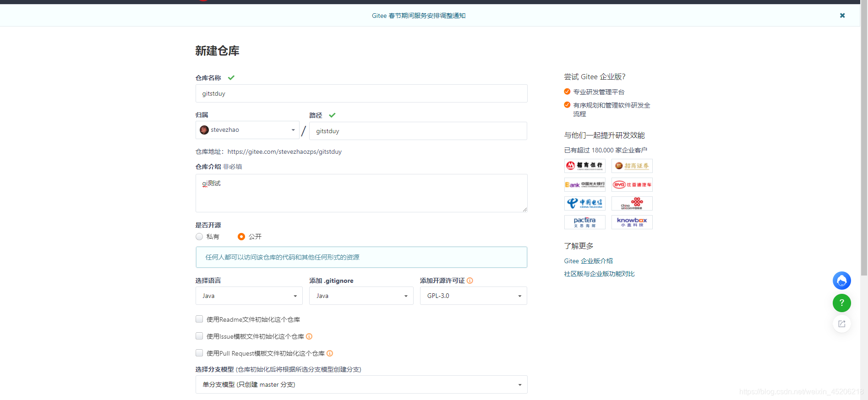Image resolution: width=868 pixels, height=400 pixels.
Task: Expand the 单分支模型 branch model dropdown
Action: (x=361, y=384)
